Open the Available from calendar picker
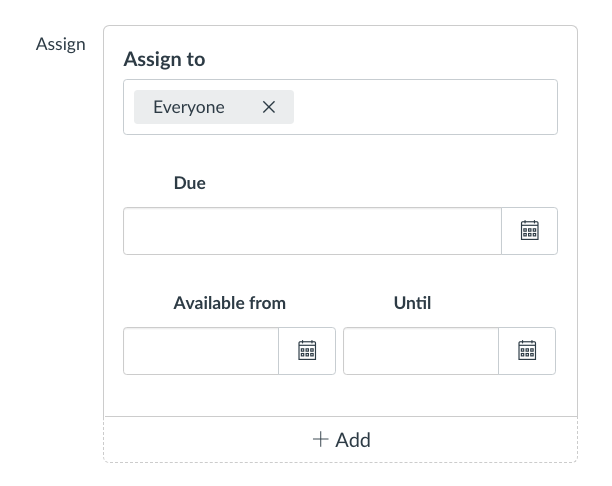 point(307,351)
